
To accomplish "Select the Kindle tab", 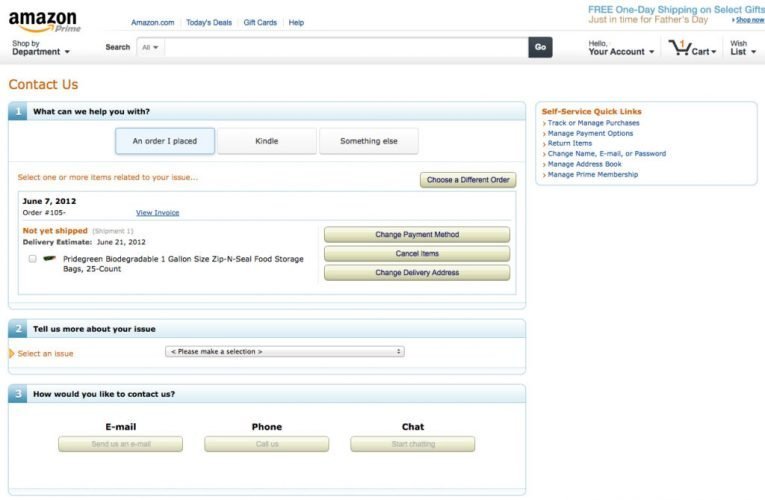I will (x=267, y=141).
